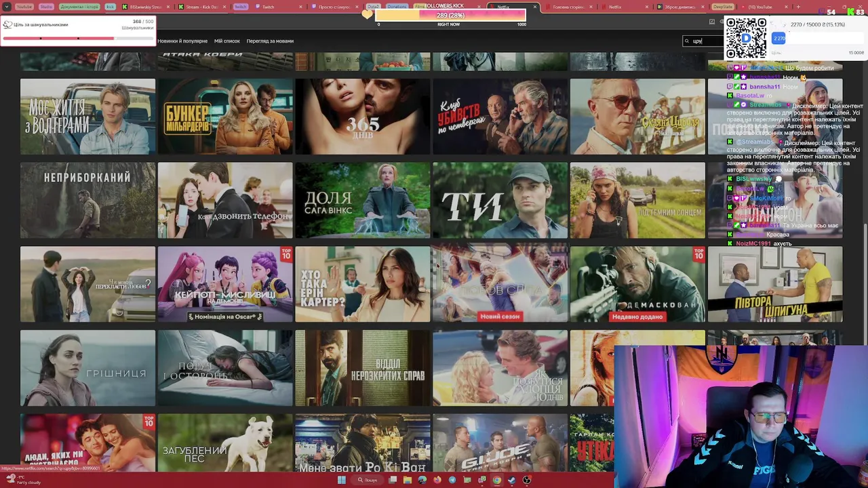This screenshot has height=488, width=868.
Task: Expand the tab search dropdown in Chrome
Action: coord(6,7)
